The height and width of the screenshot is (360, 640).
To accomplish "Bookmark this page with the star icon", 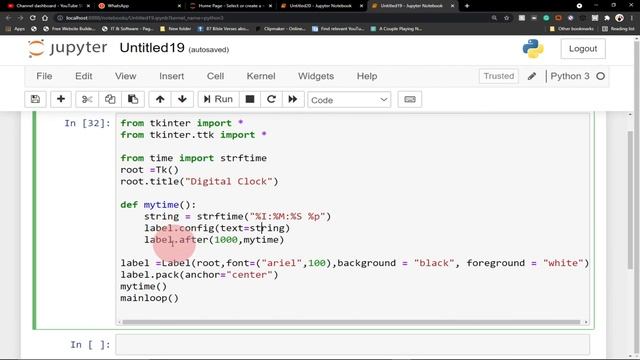I will [x=507, y=18].
